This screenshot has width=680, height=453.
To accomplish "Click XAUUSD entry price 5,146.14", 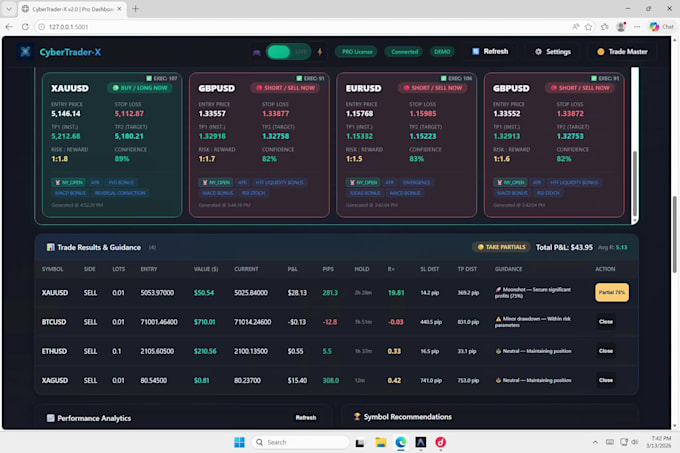I will coord(66,114).
